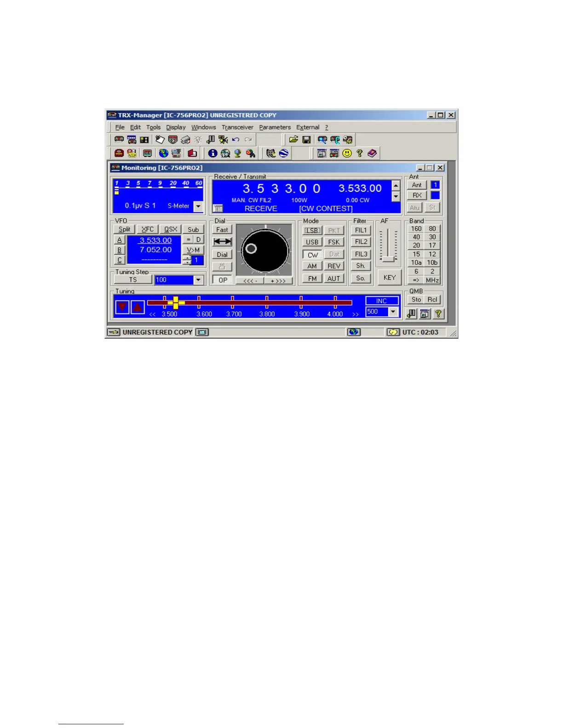This screenshot has height=728, width=563.
Task: Click the yellow question mark below QMB
Action: click(438, 313)
